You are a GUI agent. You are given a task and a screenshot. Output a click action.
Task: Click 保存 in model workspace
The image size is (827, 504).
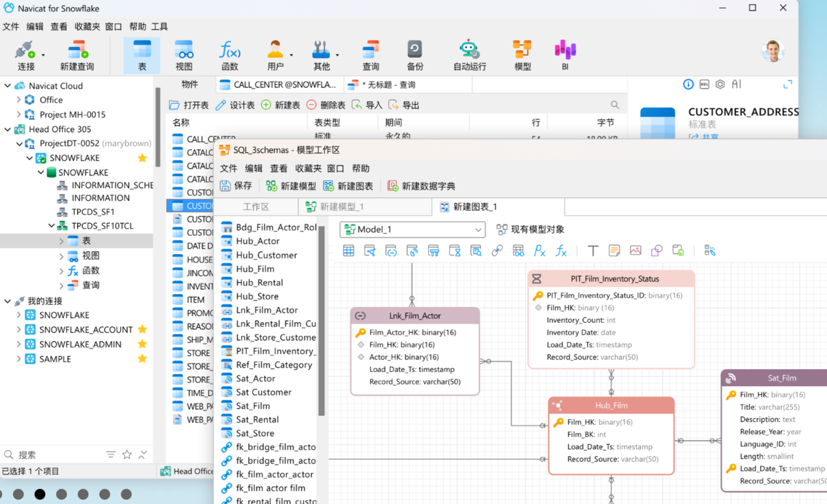click(236, 186)
